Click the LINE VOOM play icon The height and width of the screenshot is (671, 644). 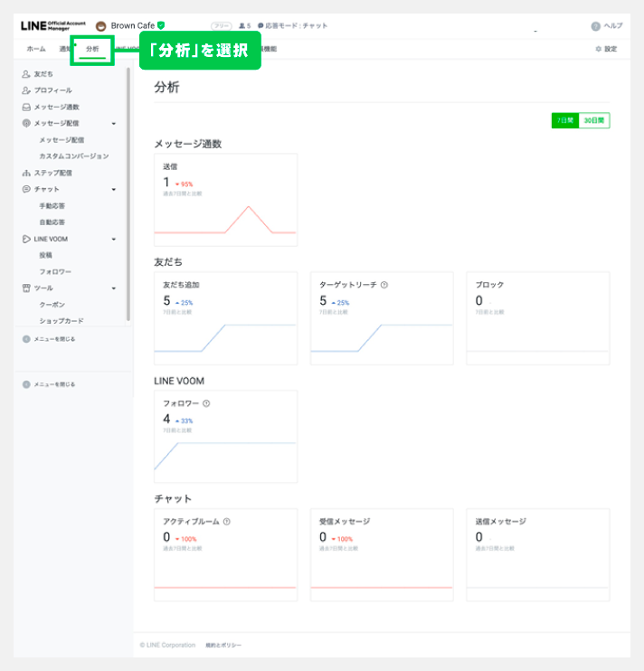coord(26,239)
